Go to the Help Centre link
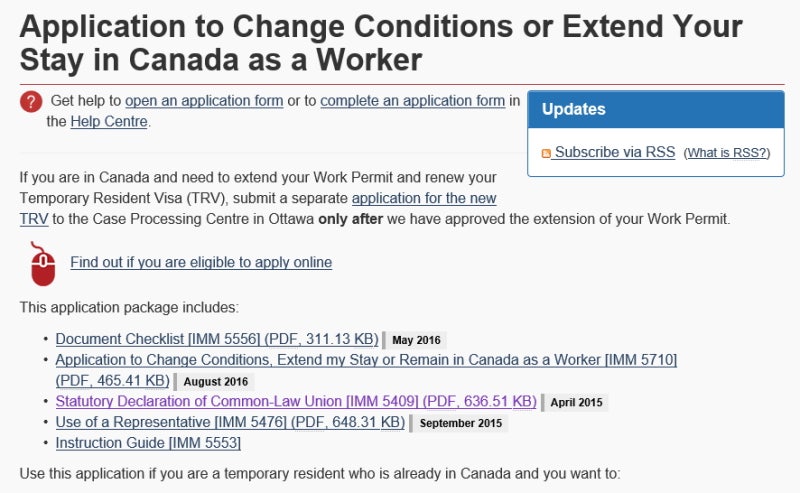Image resolution: width=800 pixels, height=493 pixels. (109, 121)
